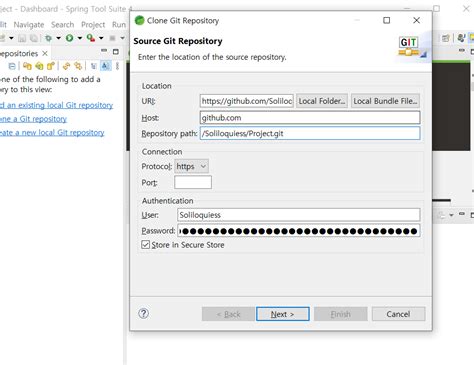Click the create new repository icon
Image resolution: width=474 pixels, height=365 pixels.
click(51, 66)
